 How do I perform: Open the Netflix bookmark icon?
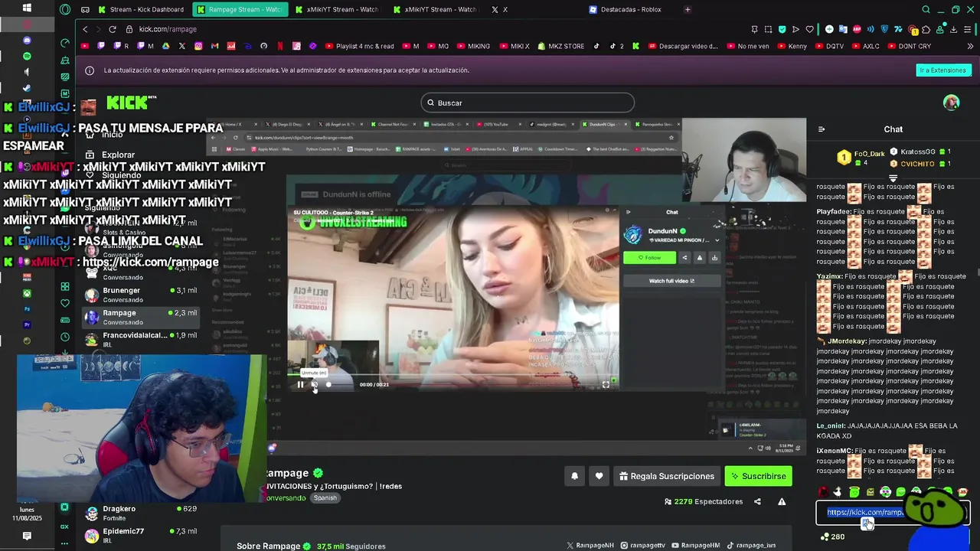(280, 46)
